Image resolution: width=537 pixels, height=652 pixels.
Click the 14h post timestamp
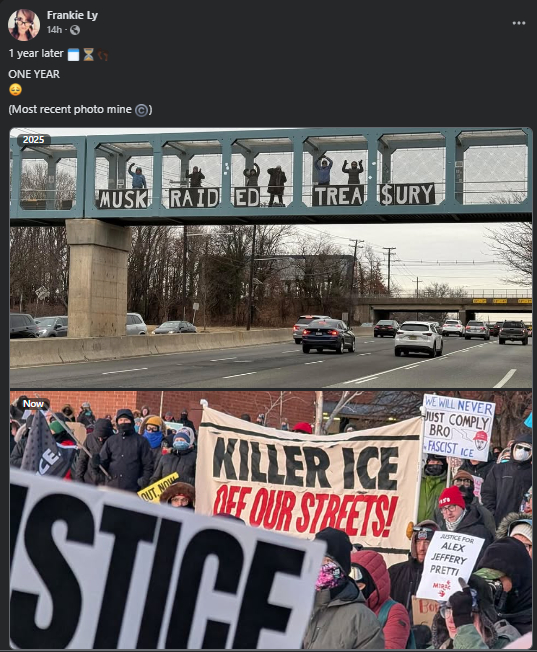(x=54, y=30)
